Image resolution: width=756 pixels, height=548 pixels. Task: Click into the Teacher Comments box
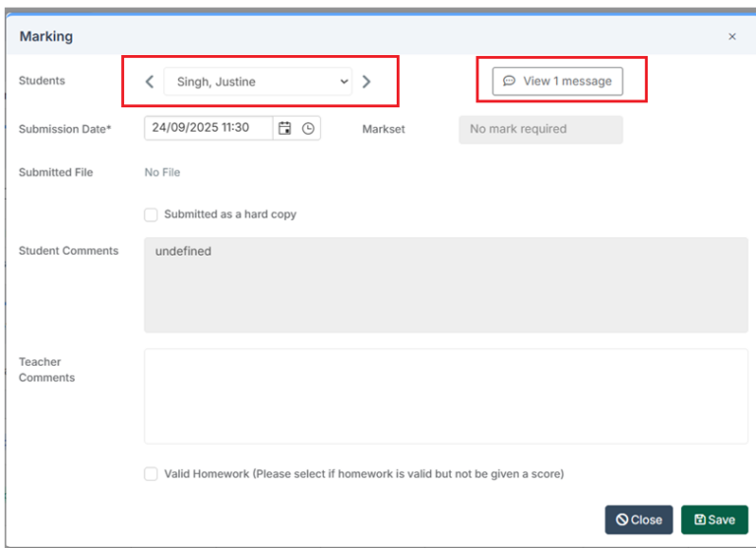pos(446,396)
